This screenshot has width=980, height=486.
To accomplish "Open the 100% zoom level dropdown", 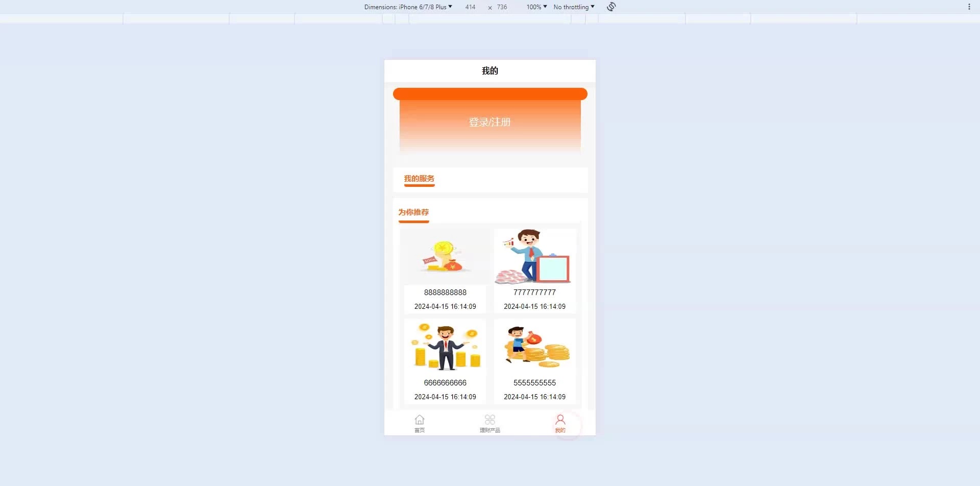I will (x=536, y=7).
